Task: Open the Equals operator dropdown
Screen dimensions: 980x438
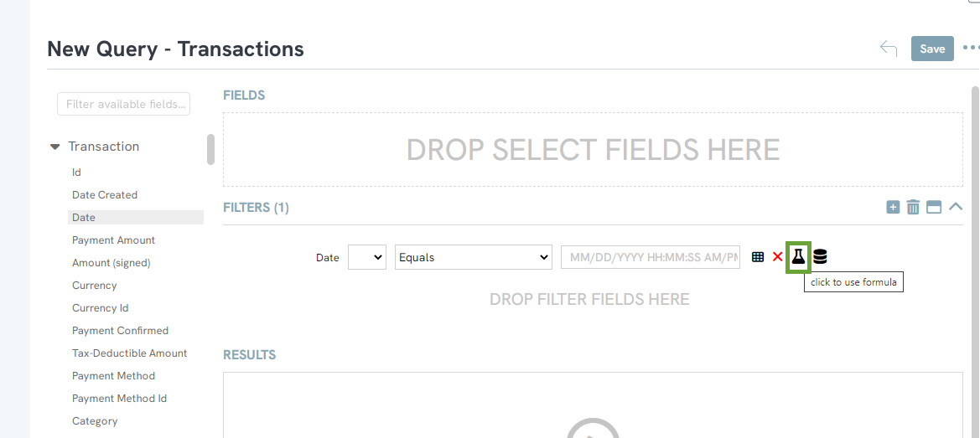Action: tap(473, 257)
